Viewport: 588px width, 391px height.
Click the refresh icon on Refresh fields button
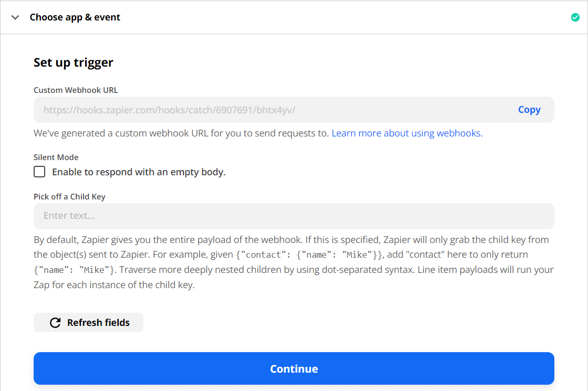pos(55,322)
